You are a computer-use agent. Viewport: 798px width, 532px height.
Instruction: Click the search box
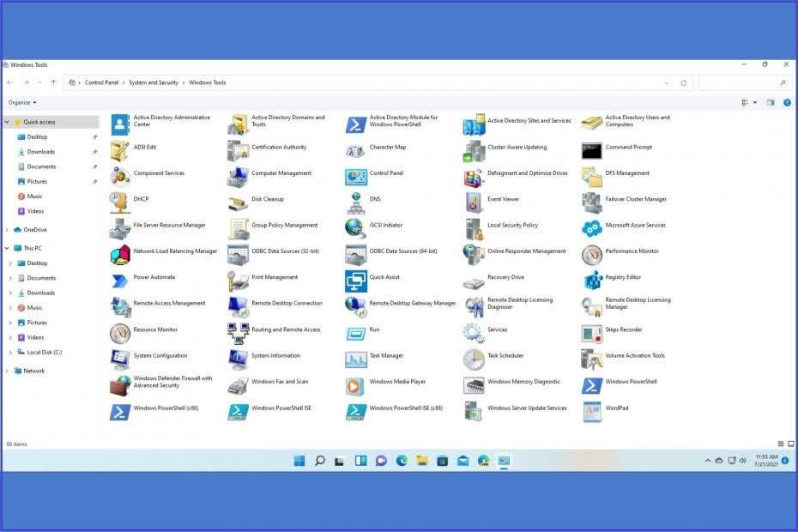(x=741, y=82)
